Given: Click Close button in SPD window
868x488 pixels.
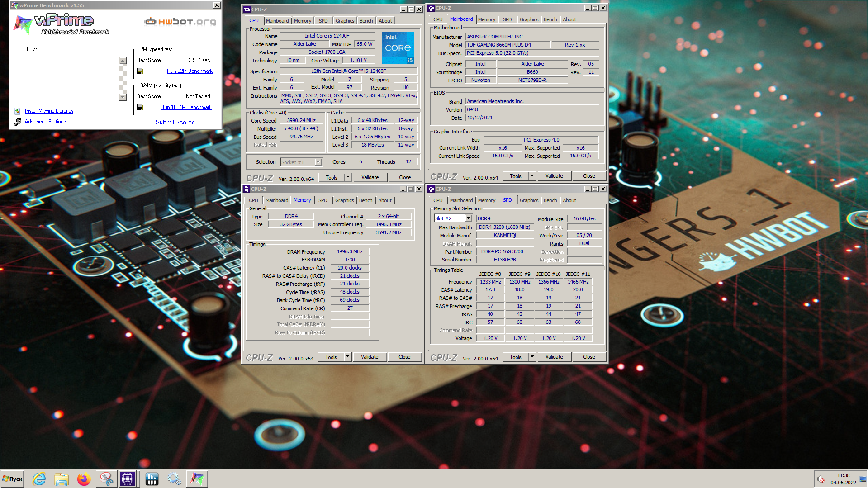Looking at the screenshot, I should (589, 357).
